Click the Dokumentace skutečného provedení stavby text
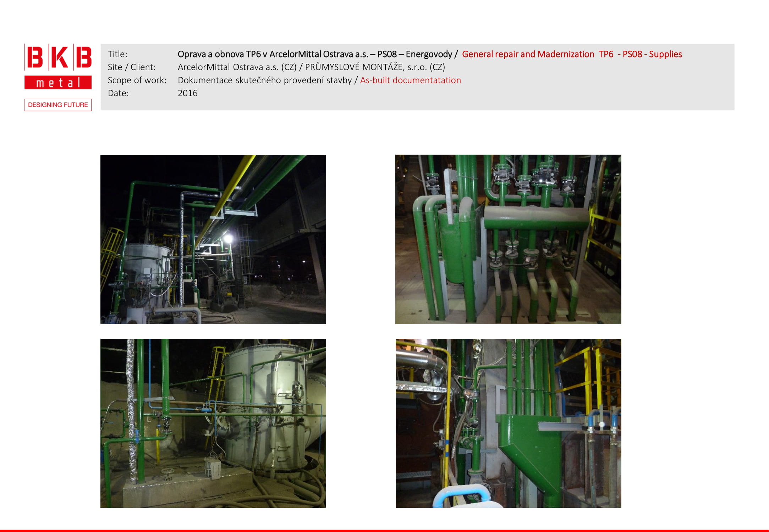The image size is (769, 532). pos(264,80)
